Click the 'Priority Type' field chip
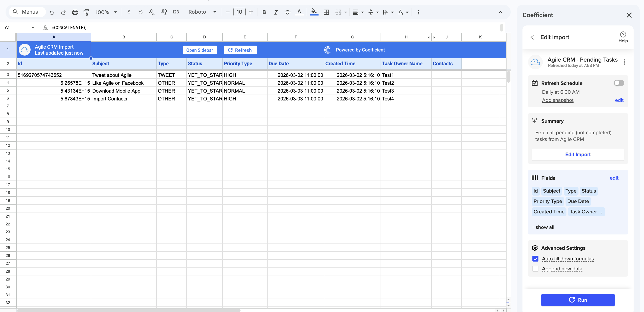Image resolution: width=644 pixels, height=312 pixels. pyautogui.click(x=547, y=201)
